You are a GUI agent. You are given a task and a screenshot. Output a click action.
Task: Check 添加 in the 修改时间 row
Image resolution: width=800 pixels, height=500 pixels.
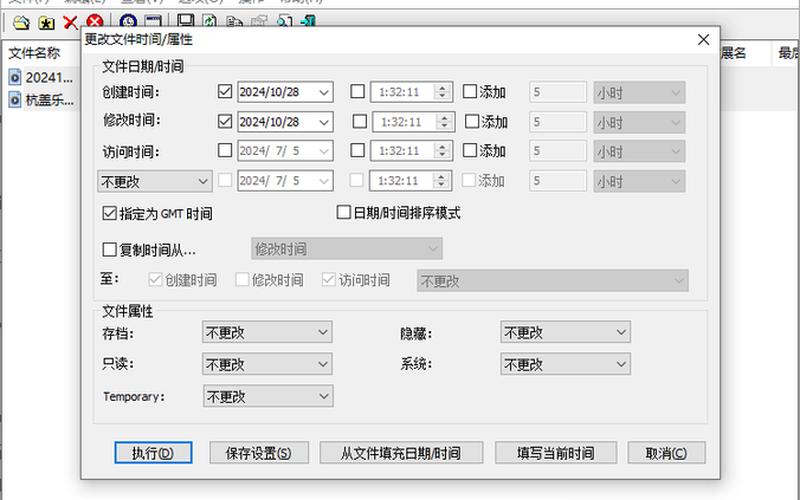[x=486, y=121]
